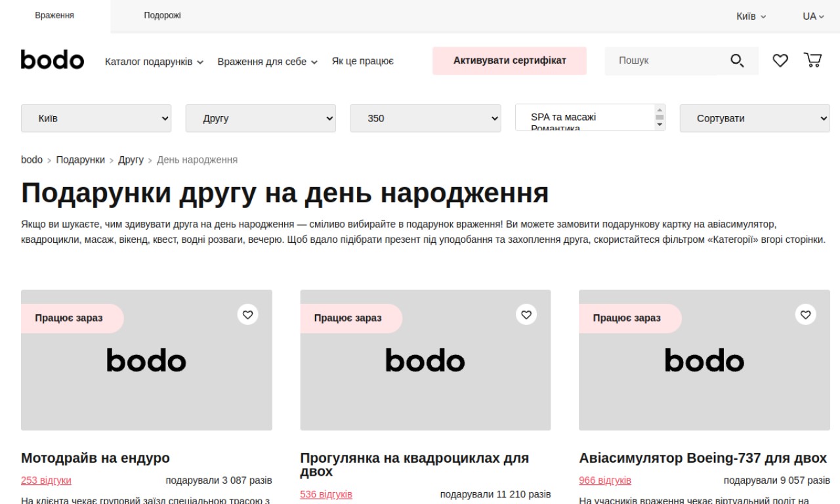Image resolution: width=840 pixels, height=504 pixels.
Task: Switch to the Подорожі tab
Action: pyautogui.click(x=162, y=16)
